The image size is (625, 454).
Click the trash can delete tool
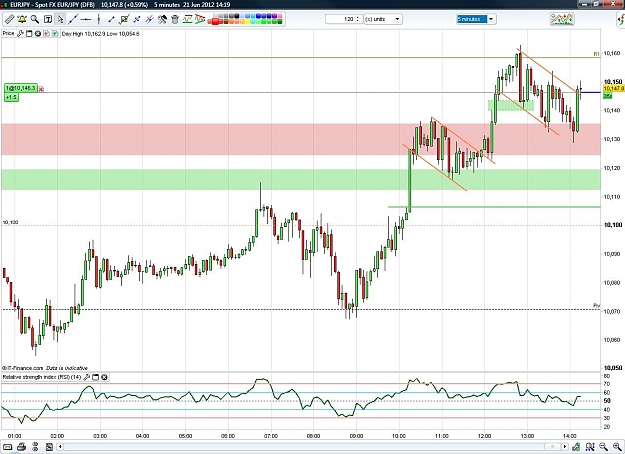tap(175, 20)
